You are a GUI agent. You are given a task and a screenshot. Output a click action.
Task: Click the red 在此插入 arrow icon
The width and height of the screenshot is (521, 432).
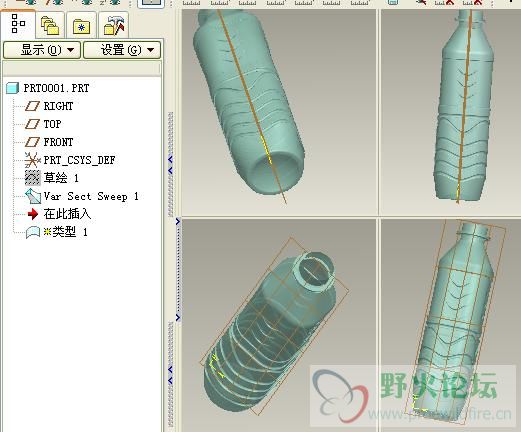pos(33,214)
